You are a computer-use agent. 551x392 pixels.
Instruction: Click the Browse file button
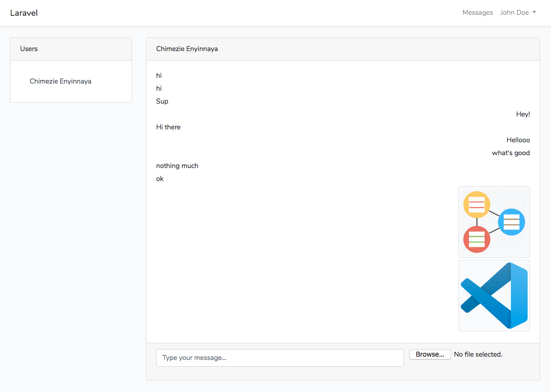(x=430, y=354)
